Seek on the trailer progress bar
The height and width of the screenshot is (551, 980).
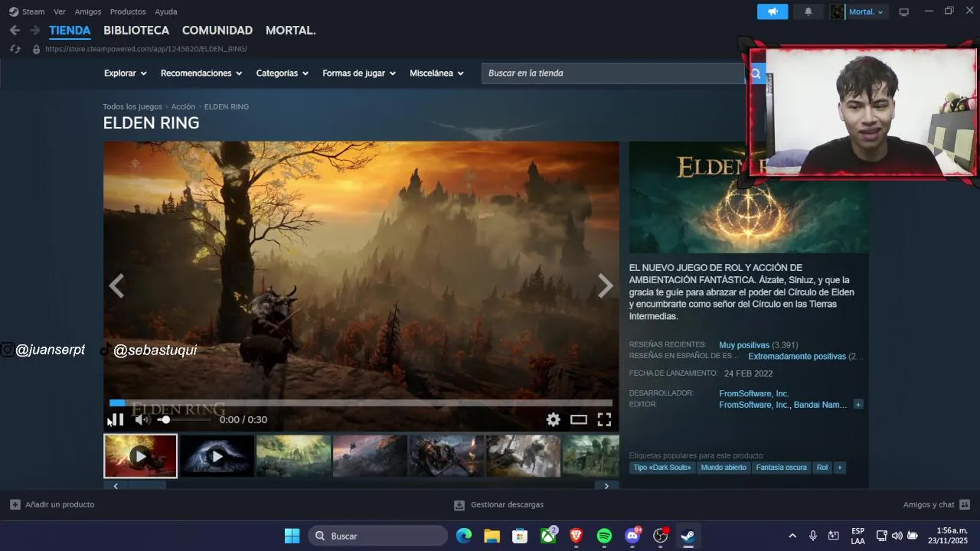361,403
